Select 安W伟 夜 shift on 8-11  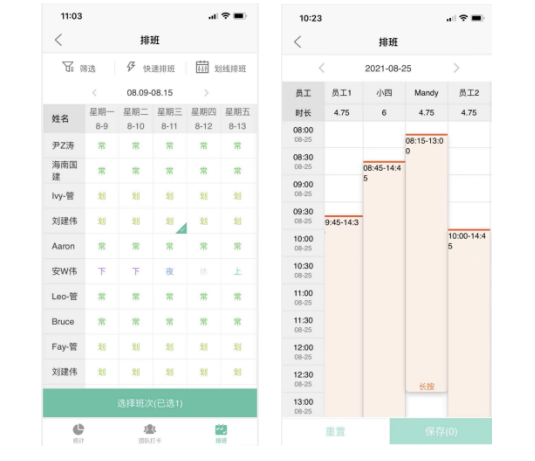click(x=170, y=271)
